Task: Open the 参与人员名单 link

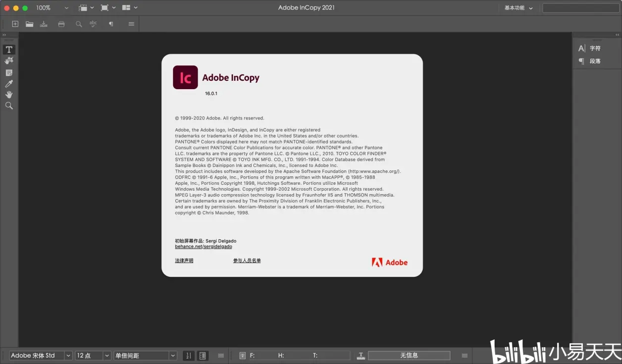Action: click(x=247, y=260)
